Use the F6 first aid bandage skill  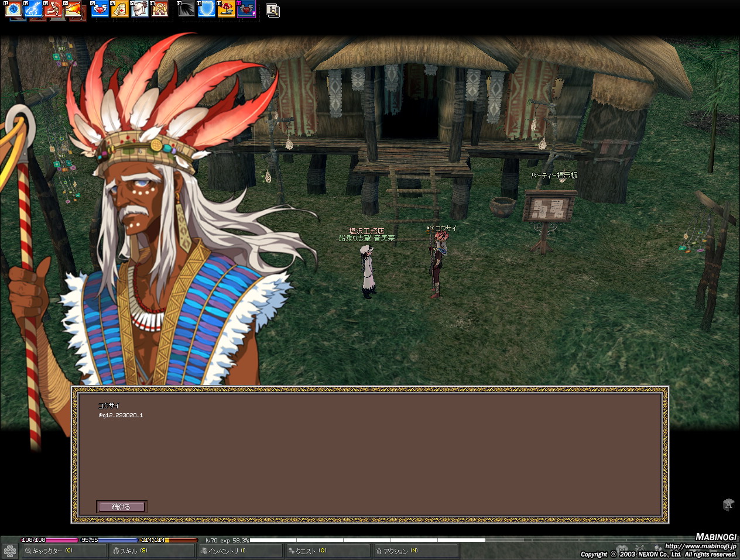pos(120,9)
